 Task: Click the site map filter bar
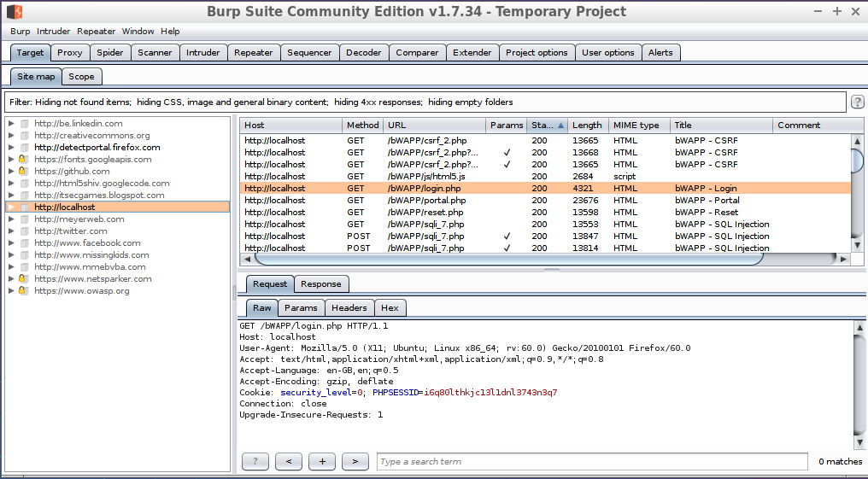click(x=425, y=102)
